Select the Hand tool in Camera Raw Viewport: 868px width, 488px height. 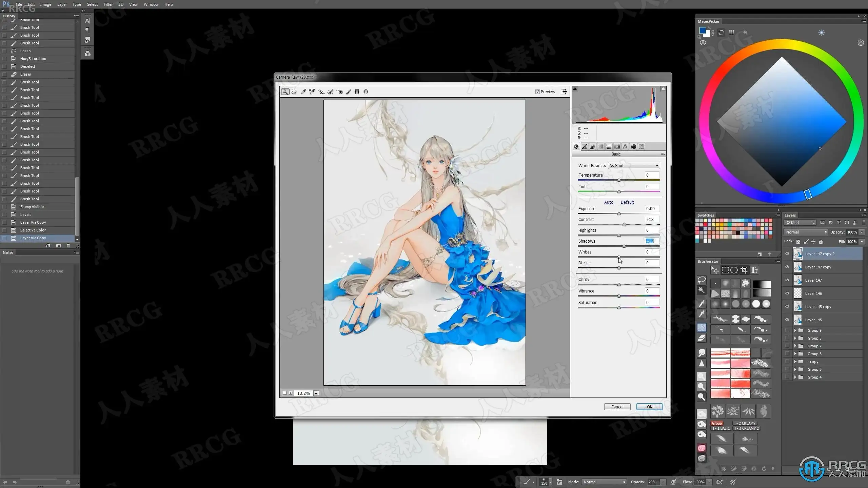pyautogui.click(x=294, y=91)
